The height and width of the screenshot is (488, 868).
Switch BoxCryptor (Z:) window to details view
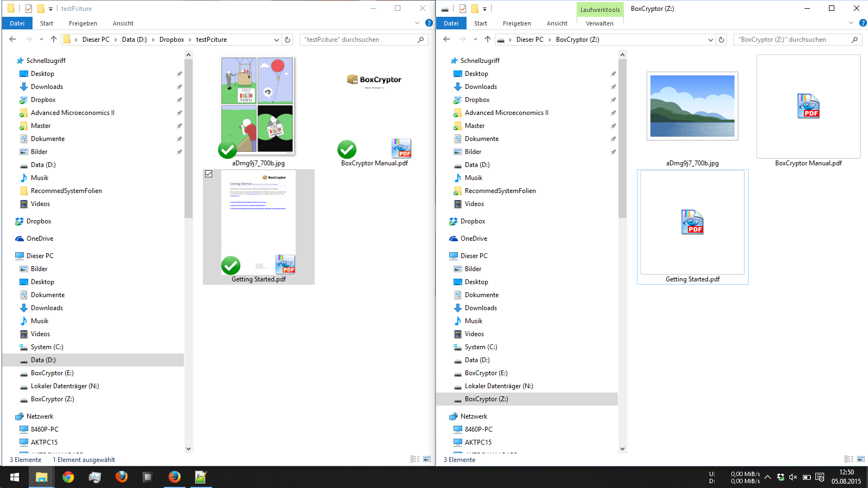(x=849, y=459)
